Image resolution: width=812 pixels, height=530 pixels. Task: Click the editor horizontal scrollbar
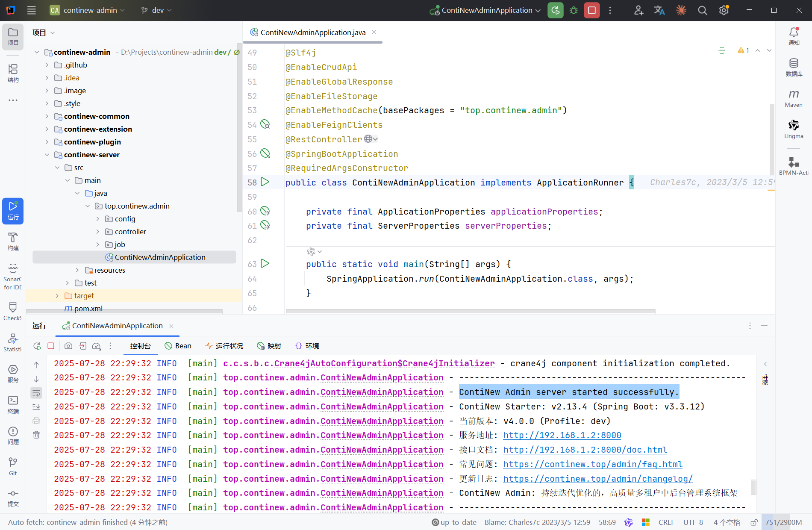coord(470,311)
